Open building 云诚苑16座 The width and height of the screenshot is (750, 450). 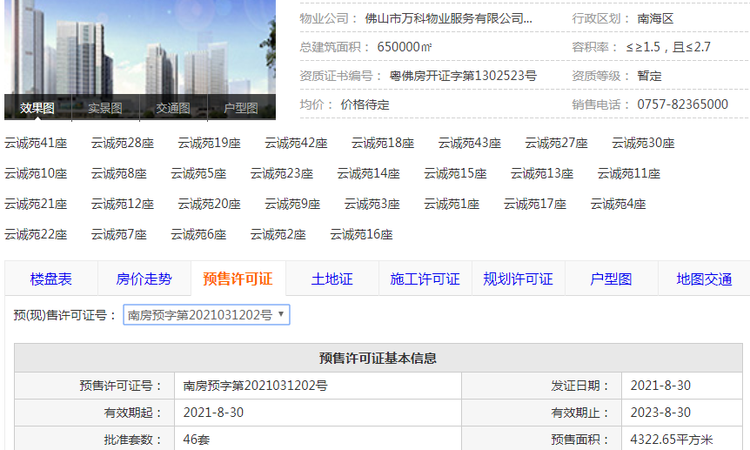click(361, 235)
